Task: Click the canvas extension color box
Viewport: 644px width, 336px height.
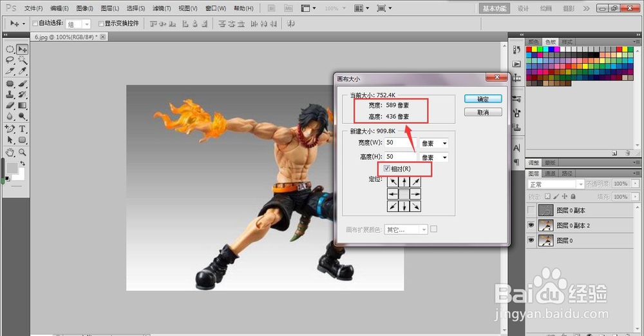Action: 433,229
